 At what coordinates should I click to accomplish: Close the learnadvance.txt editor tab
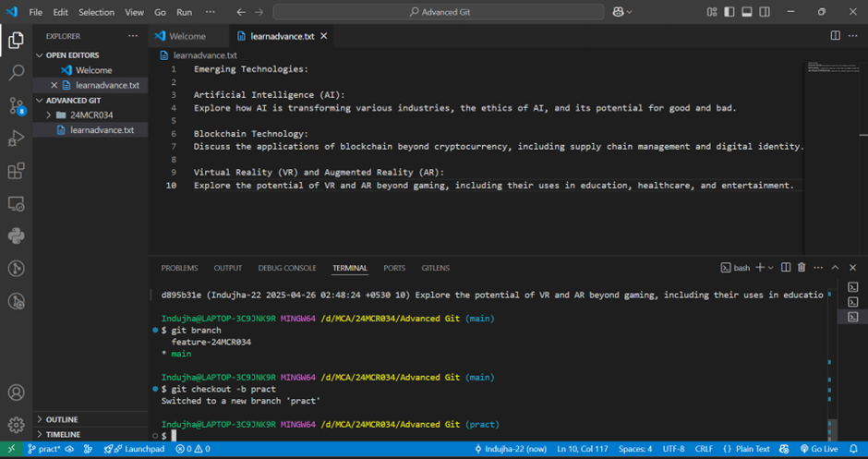tap(324, 36)
